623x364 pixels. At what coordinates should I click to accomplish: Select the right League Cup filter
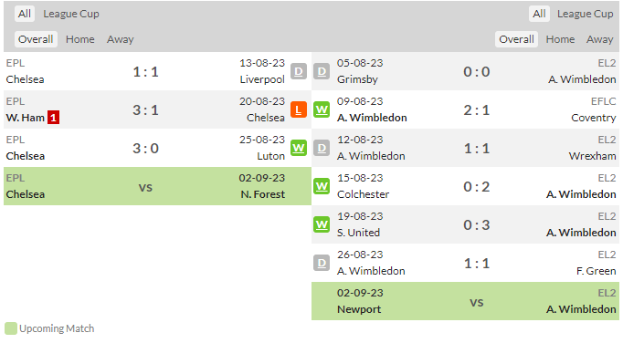coord(585,14)
